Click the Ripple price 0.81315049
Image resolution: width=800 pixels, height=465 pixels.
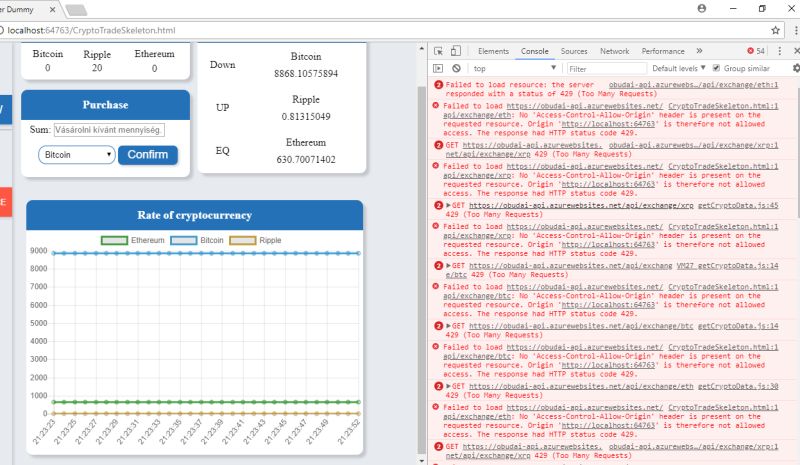(306, 116)
